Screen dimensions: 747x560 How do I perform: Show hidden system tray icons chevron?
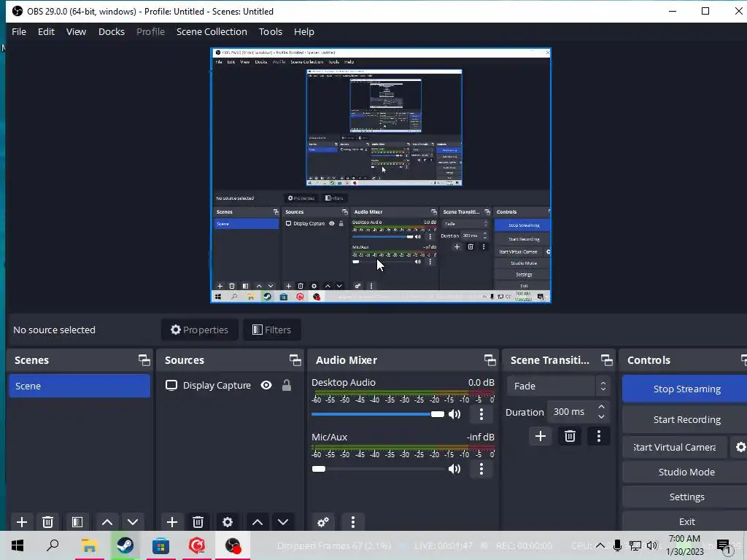600,545
